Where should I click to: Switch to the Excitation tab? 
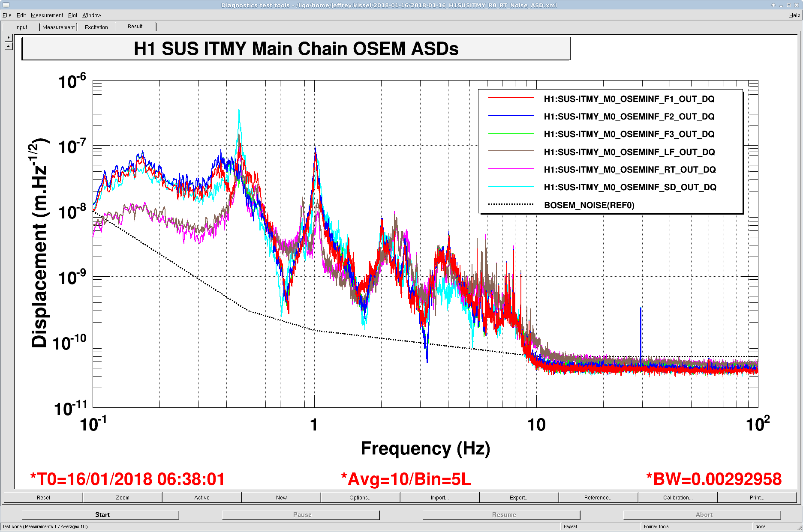(96, 27)
